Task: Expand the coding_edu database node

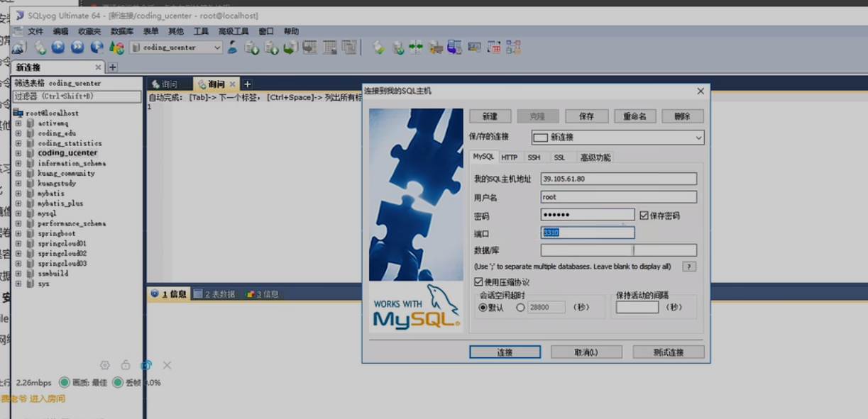Action: tap(18, 133)
